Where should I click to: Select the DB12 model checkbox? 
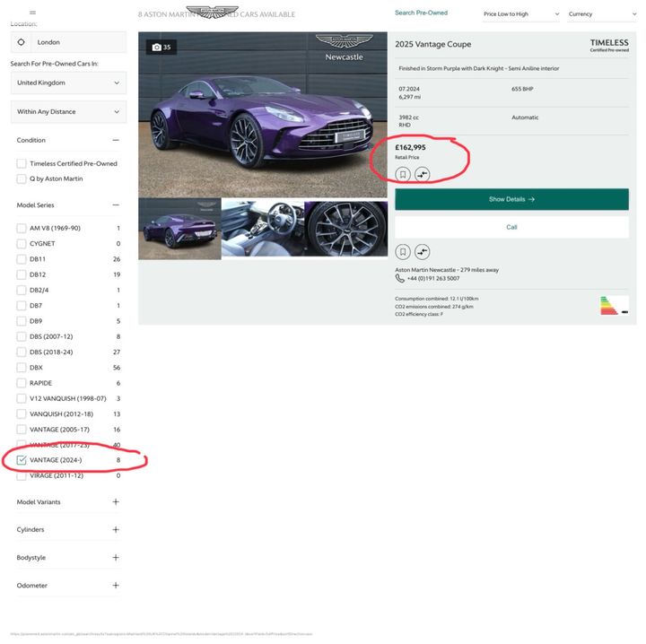22,274
